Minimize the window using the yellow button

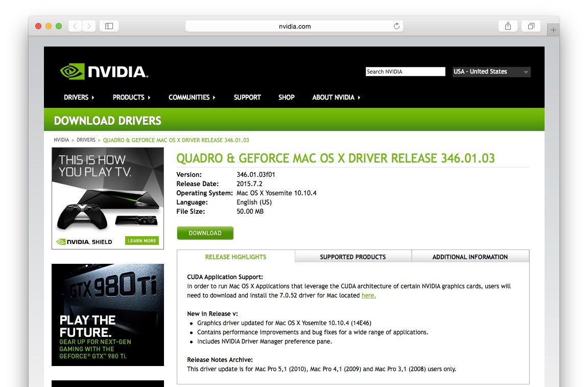click(49, 26)
